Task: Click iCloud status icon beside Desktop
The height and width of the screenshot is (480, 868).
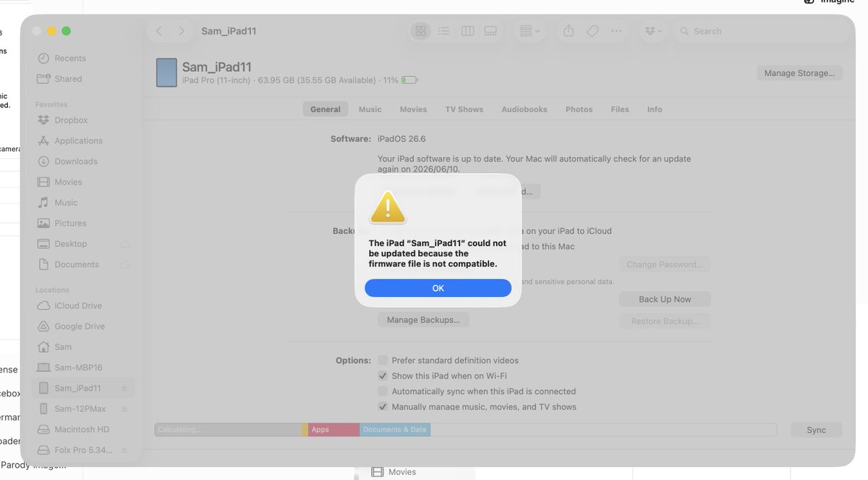Action: [x=124, y=244]
